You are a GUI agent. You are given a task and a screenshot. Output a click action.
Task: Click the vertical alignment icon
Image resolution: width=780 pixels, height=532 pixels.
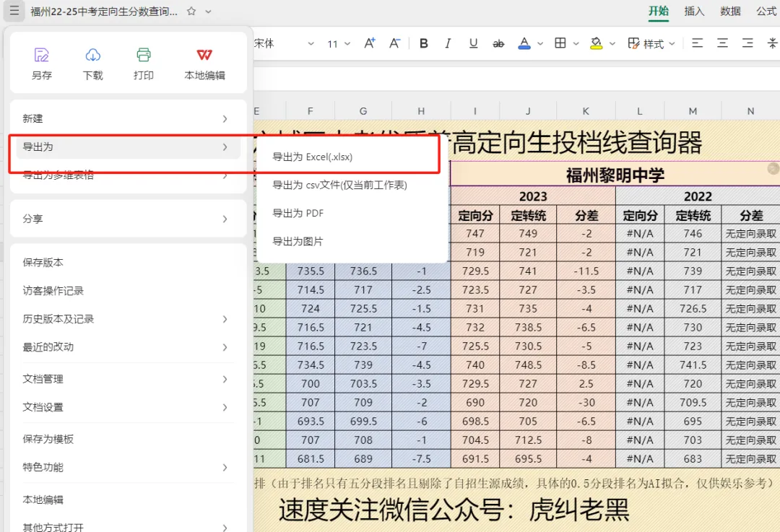point(772,44)
